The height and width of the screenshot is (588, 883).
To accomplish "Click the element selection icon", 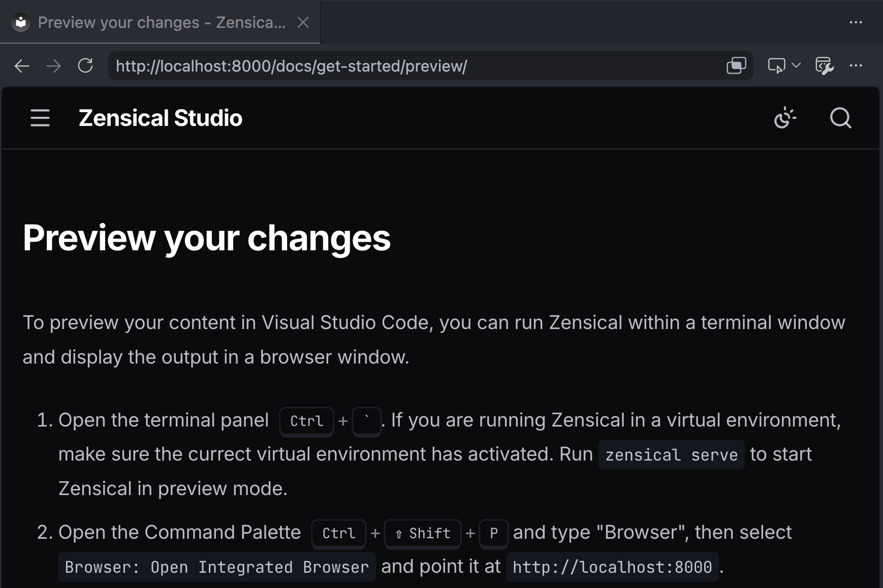I will tap(776, 66).
